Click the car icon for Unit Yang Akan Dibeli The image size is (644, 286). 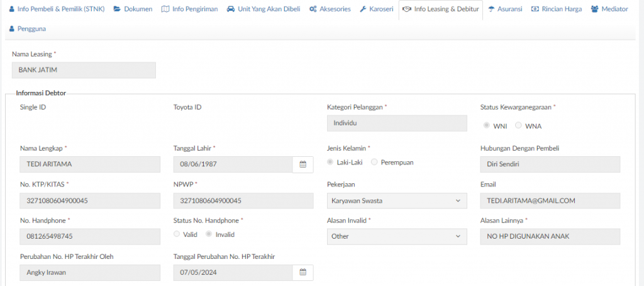point(231,9)
